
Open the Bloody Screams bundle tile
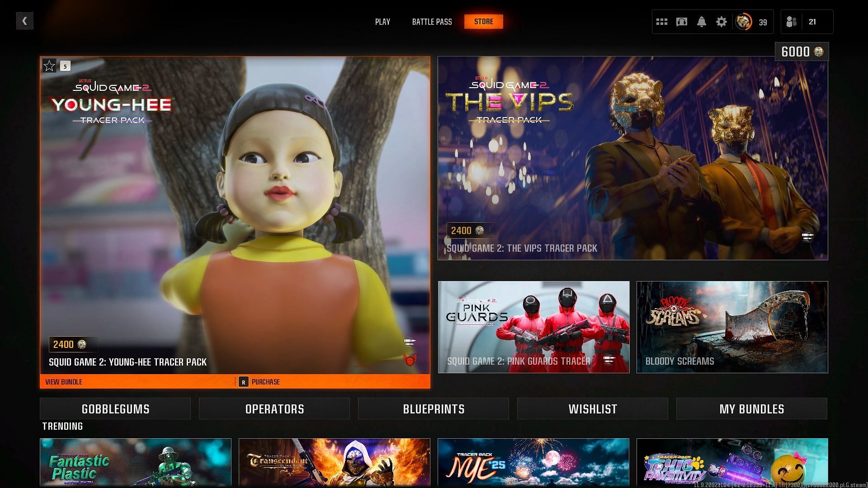pos(732,327)
